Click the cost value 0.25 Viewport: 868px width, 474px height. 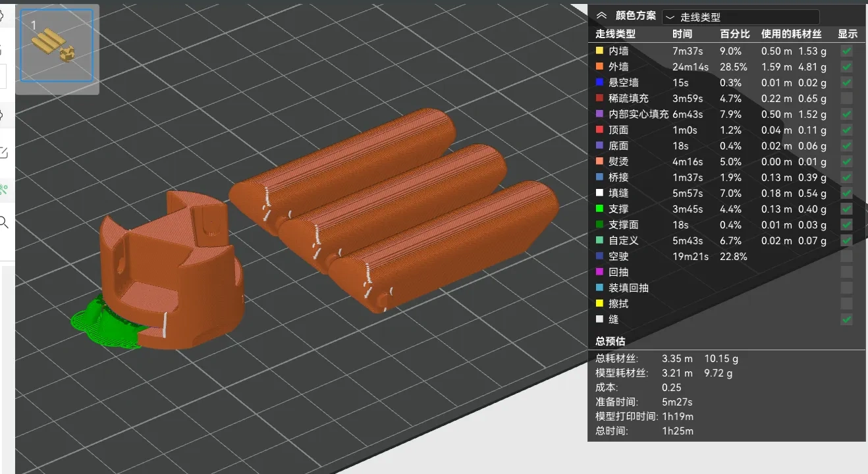point(672,388)
